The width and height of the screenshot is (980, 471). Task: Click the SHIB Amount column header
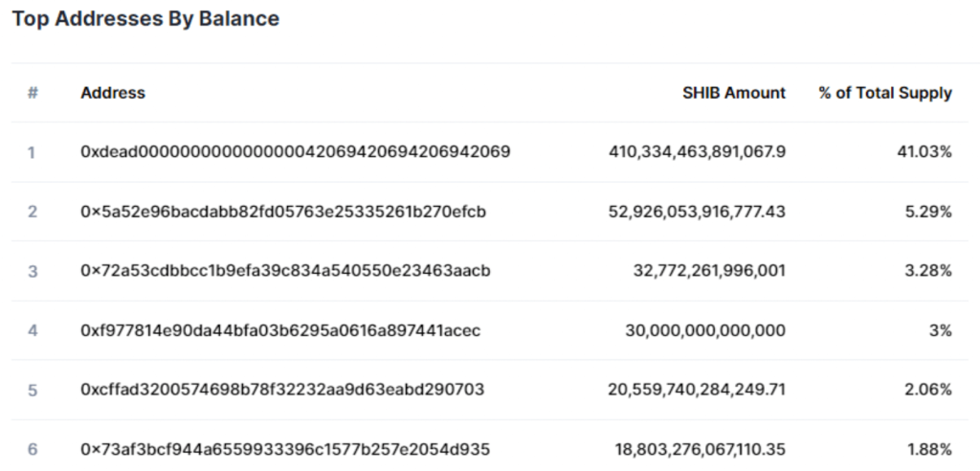pyautogui.click(x=734, y=93)
